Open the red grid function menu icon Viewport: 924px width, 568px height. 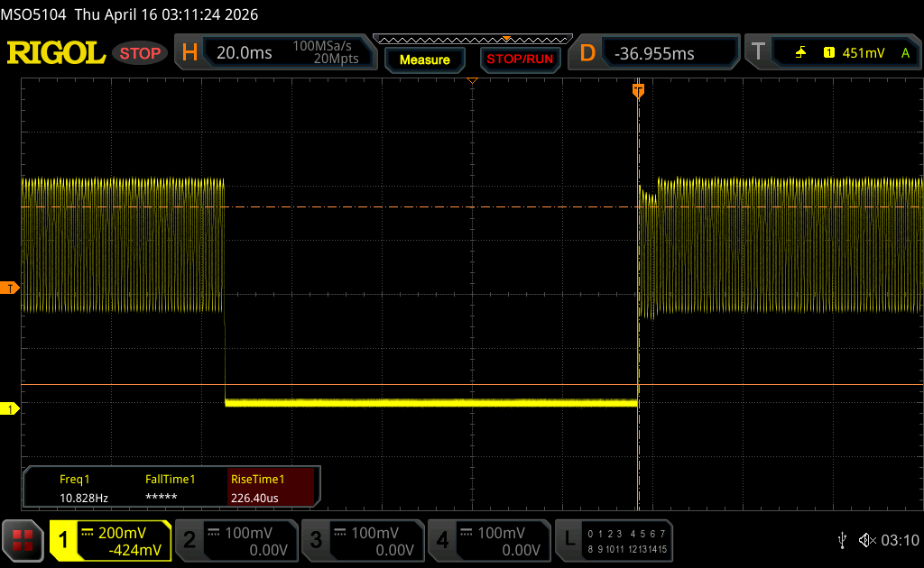click(x=23, y=540)
